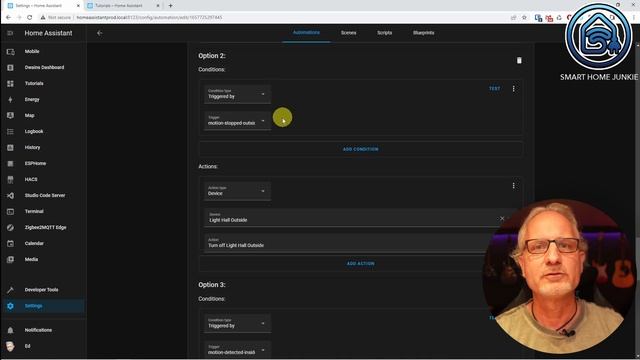This screenshot has height=360, width=640.
Task: Go back using the arrow icon
Action: tap(100, 33)
